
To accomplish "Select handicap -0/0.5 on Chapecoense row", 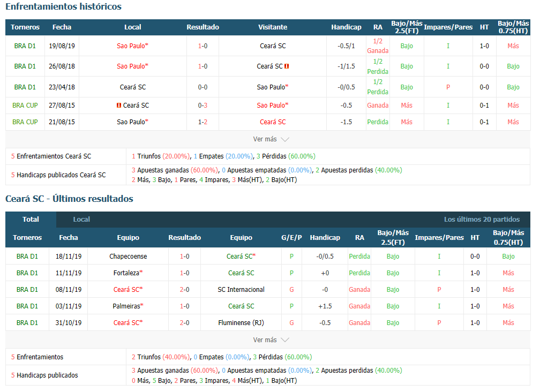I will (325, 257).
